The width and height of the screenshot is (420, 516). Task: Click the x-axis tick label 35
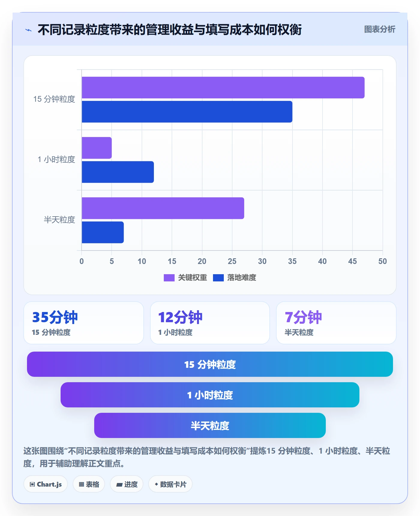(292, 261)
